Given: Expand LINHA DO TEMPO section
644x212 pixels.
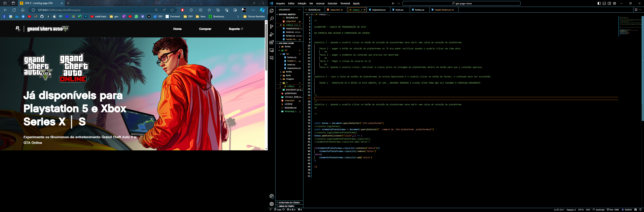Looking at the screenshot, I should tap(289, 206).
